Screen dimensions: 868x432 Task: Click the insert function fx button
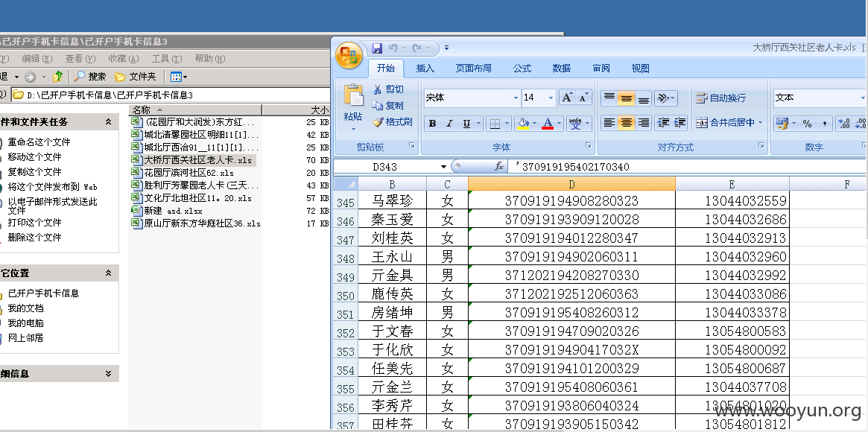(498, 167)
